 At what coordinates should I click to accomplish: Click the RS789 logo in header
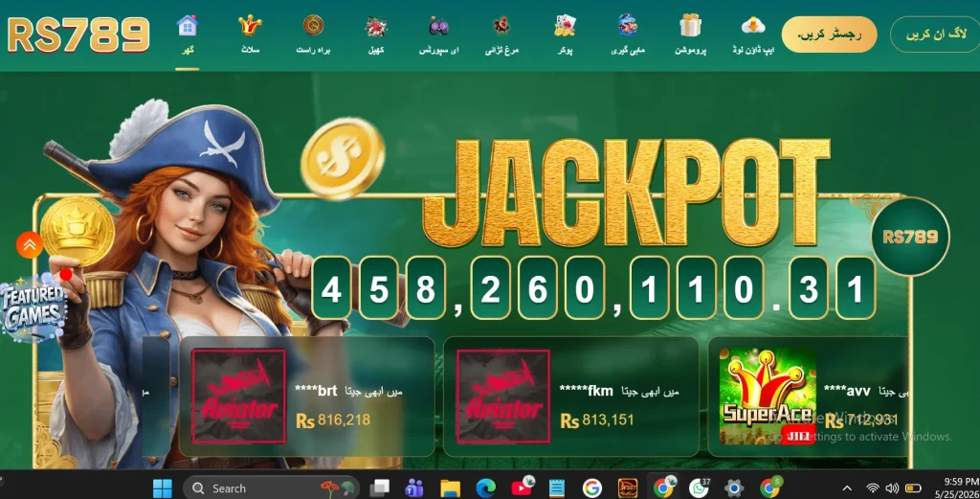coord(78,34)
